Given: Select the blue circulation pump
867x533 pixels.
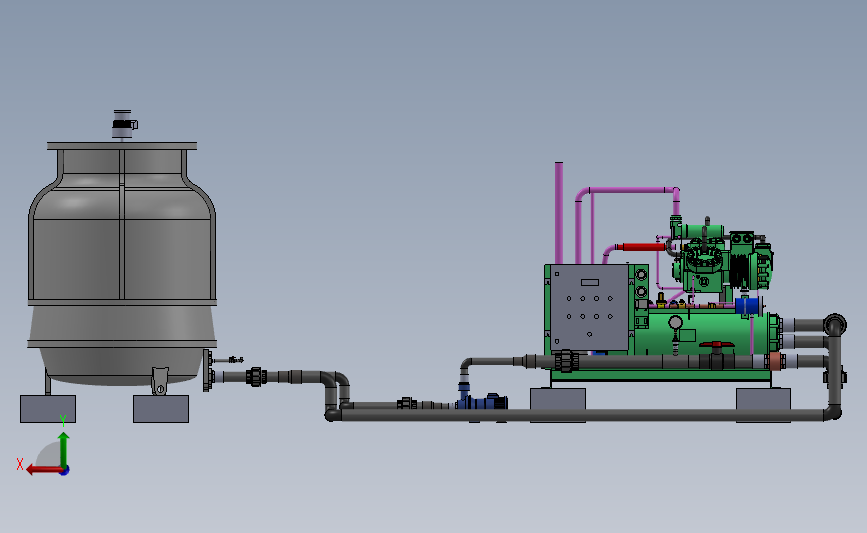Looking at the screenshot, I should click(482, 401).
